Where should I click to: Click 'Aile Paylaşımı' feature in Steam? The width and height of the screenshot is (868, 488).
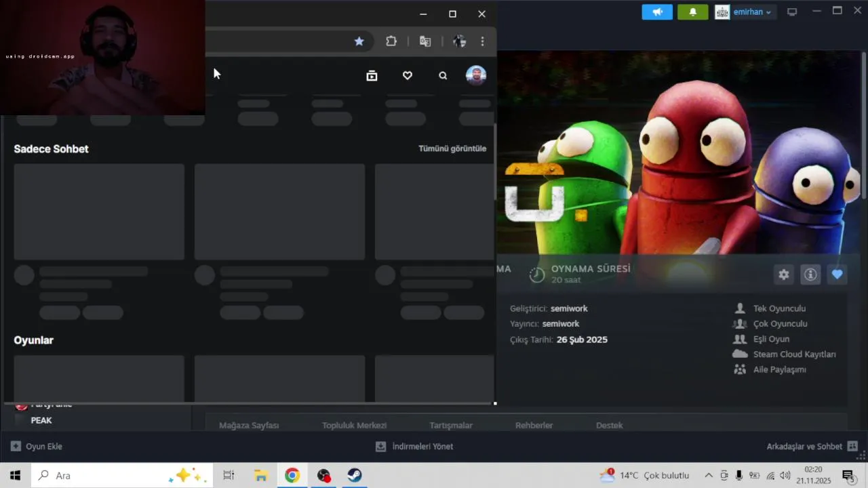(779, 369)
